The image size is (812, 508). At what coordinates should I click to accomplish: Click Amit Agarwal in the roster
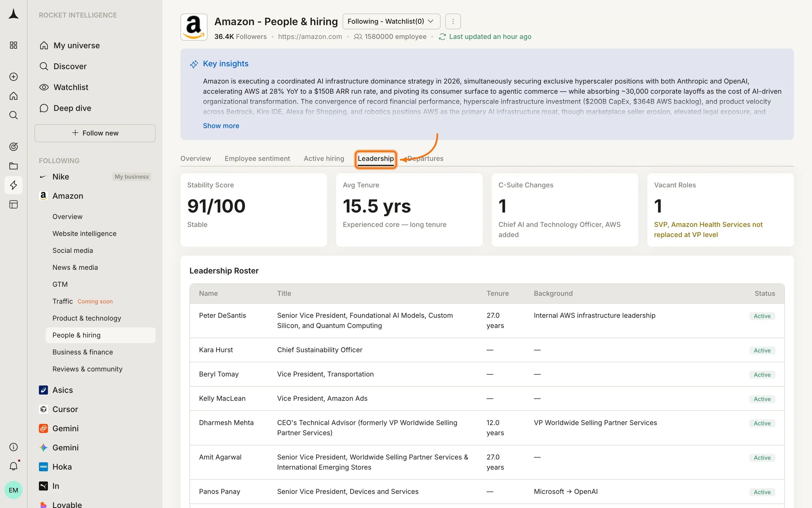click(220, 457)
